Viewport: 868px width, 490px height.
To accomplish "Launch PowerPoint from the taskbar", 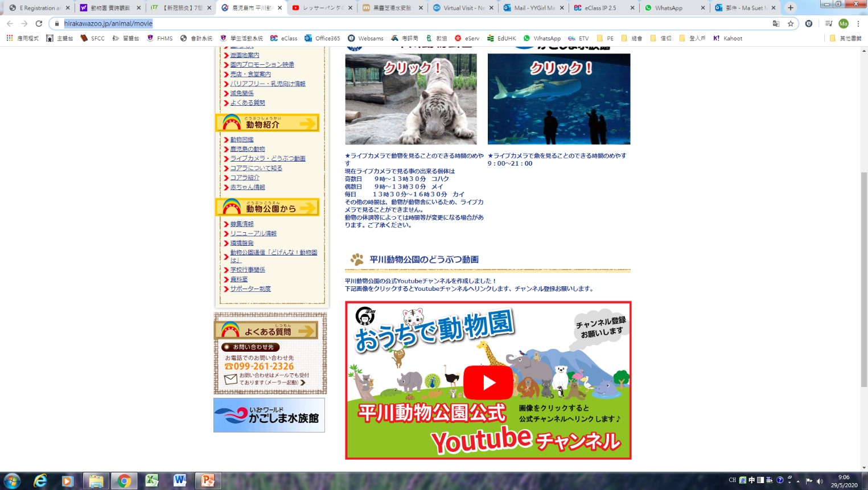I will [208, 481].
